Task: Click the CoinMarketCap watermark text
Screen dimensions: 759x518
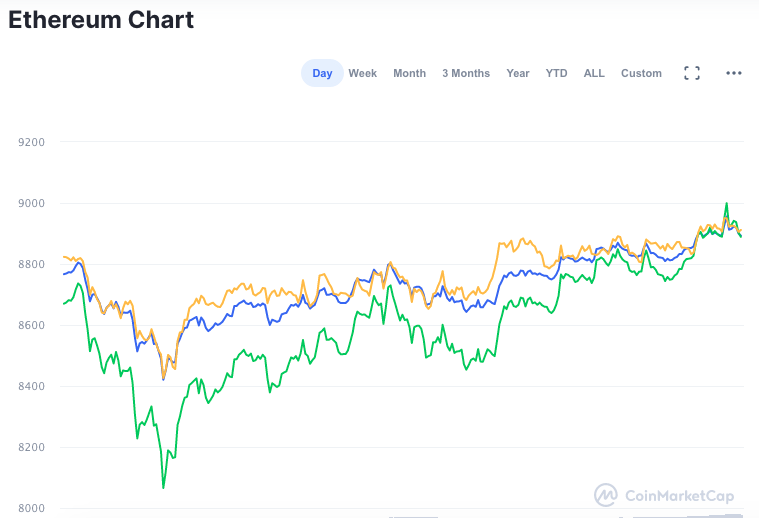Action: click(x=680, y=496)
